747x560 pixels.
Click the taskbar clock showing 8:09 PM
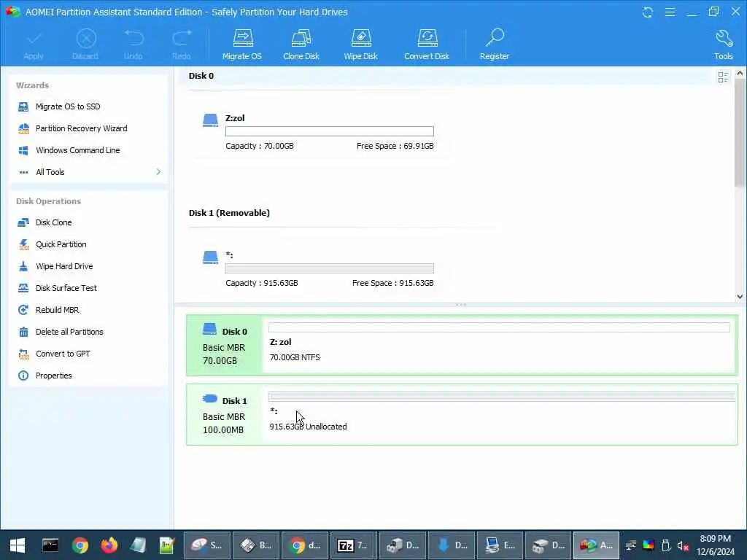pyautogui.click(x=715, y=545)
